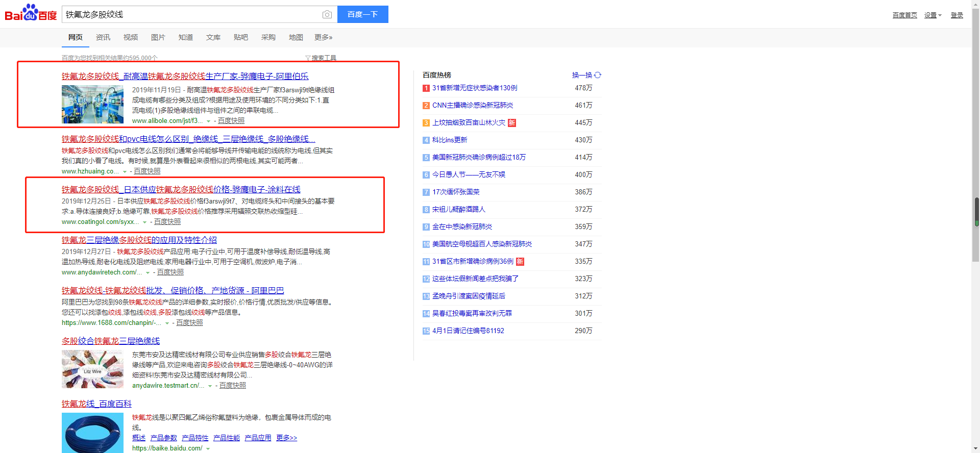Open result 铁氟龙多股绞线和pvc电线怎么区别
Screen dimensions: 980x453
coord(188,139)
